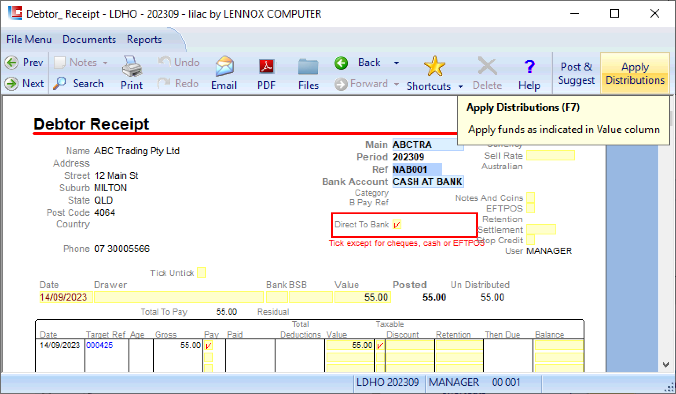Screen dimensions: 676x394
Task: Click the Ref field NAB001
Action: 416,169
